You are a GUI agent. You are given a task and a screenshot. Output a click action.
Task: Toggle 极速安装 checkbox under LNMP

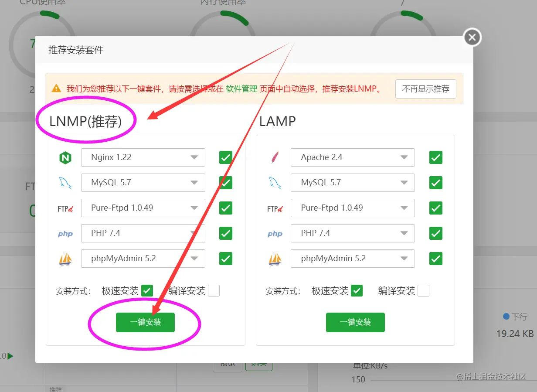[x=147, y=290]
